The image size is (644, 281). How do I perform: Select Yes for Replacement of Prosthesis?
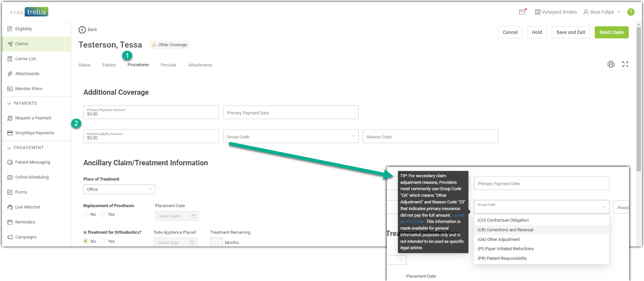tap(103, 215)
